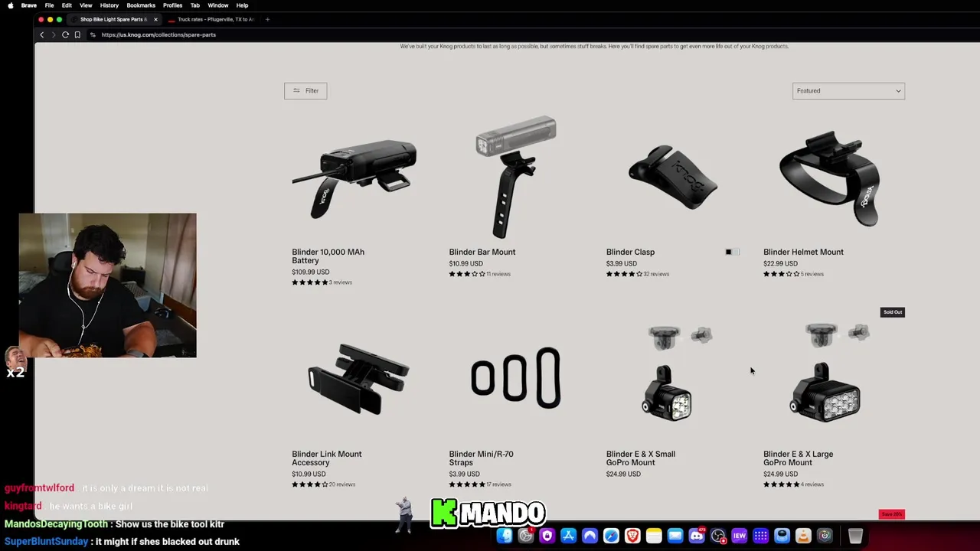Open the NordVPN Dock icon

(590, 536)
